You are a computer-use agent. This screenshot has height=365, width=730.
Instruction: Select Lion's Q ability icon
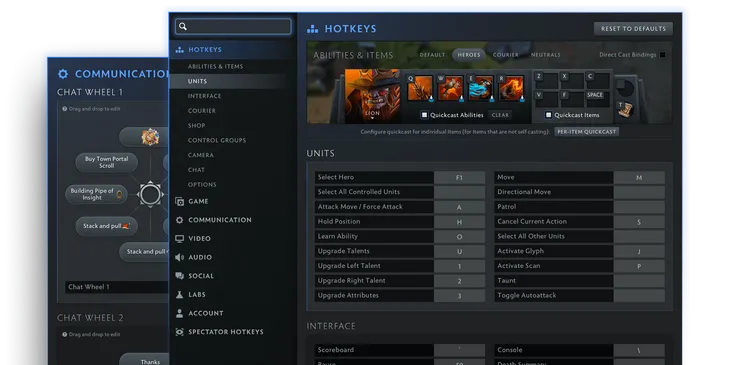(x=420, y=88)
